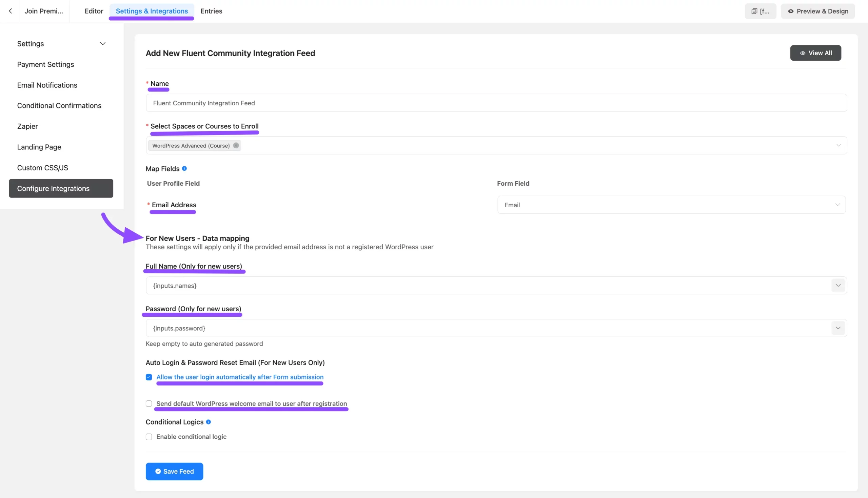This screenshot has width=868, height=498.
Task: Remove WordPress Advanced (Course) tag
Action: coord(236,145)
